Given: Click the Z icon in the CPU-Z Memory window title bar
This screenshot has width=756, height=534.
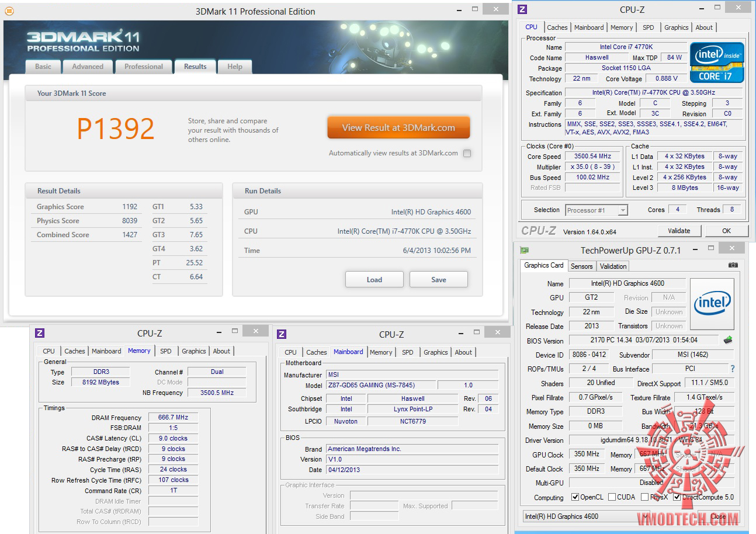Looking at the screenshot, I should pos(40,333).
